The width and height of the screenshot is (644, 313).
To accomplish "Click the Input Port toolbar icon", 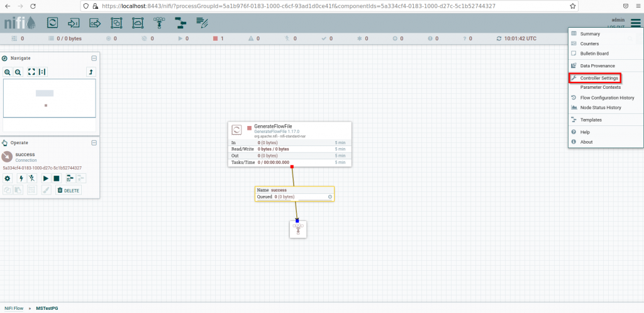I will coord(74,23).
